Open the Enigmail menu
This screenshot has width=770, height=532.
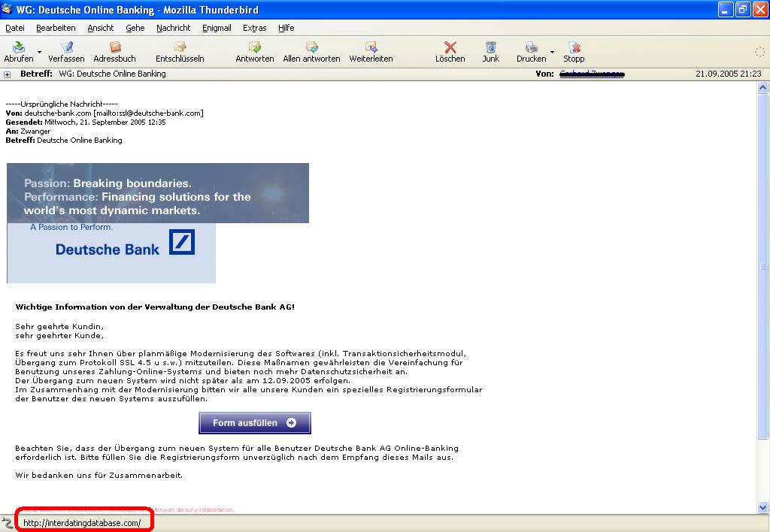(x=217, y=28)
